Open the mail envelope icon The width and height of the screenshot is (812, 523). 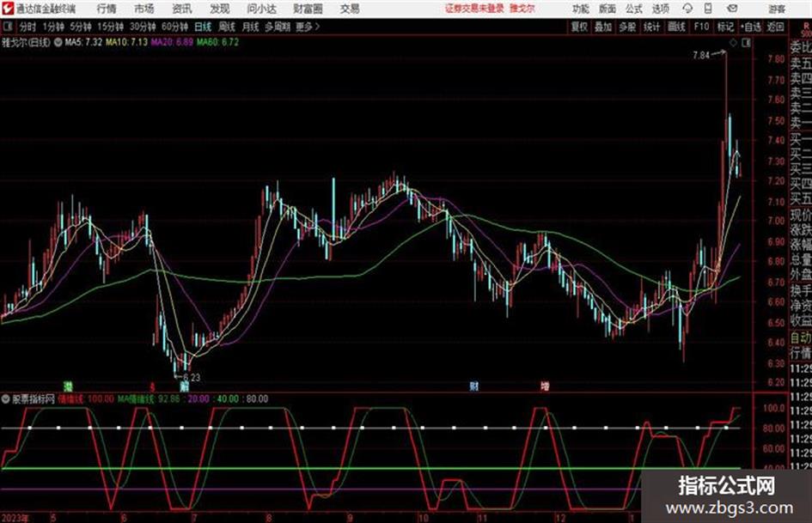click(732, 9)
